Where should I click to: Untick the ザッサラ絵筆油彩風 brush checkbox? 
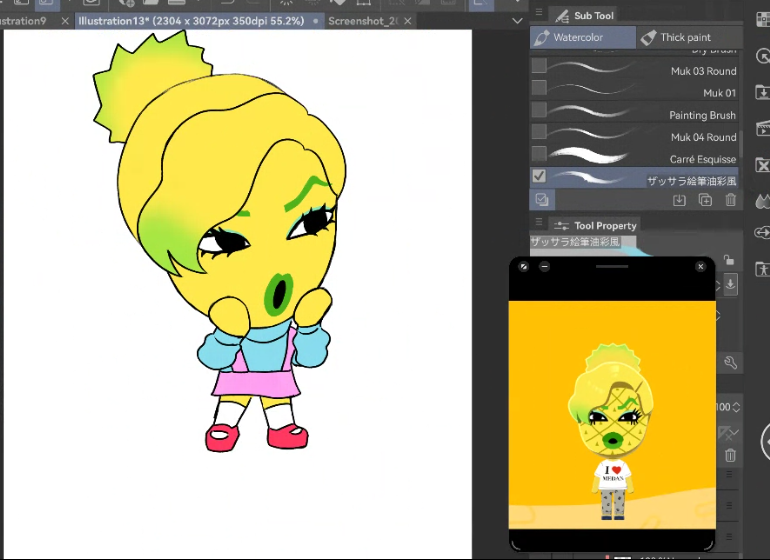pos(539,176)
